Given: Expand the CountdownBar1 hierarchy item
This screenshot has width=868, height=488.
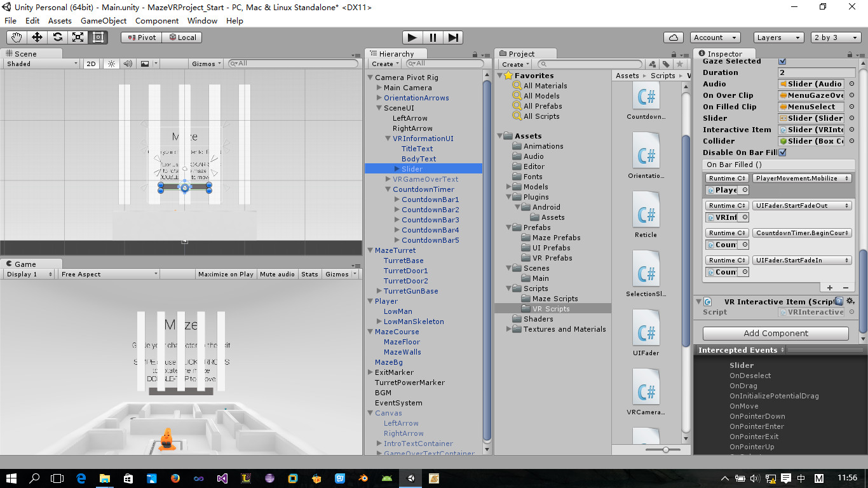Looking at the screenshot, I should (x=397, y=200).
